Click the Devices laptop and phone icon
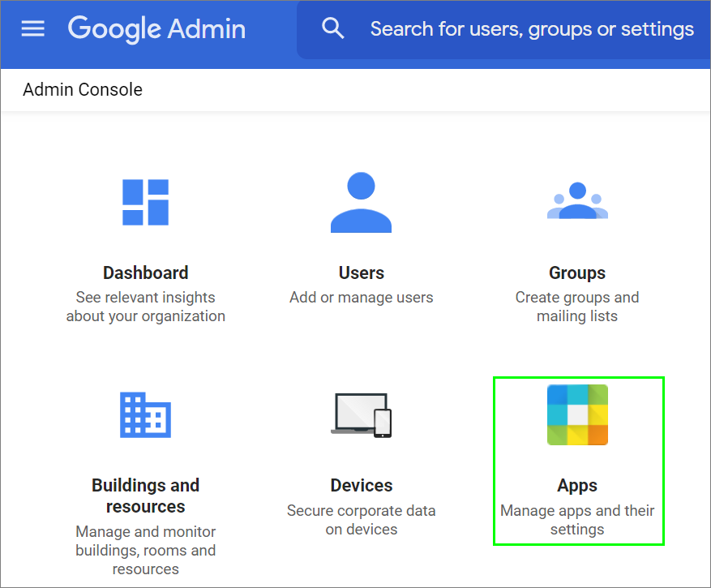Screen dimensions: 711x588 [x=361, y=415]
